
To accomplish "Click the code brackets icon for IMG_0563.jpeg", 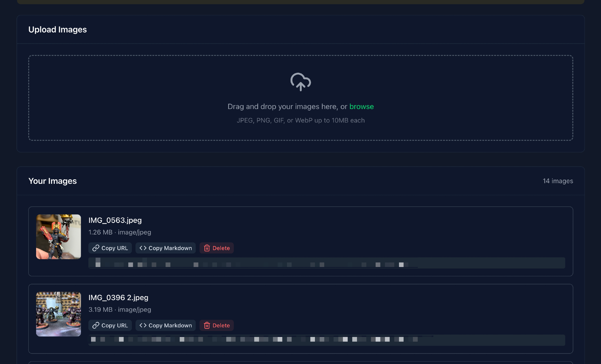I will click(143, 248).
